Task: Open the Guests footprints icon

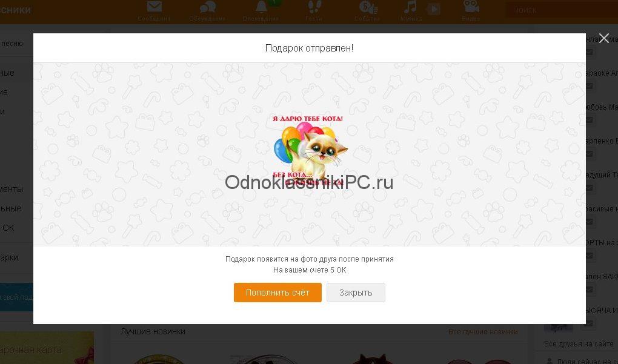Action: click(314, 7)
